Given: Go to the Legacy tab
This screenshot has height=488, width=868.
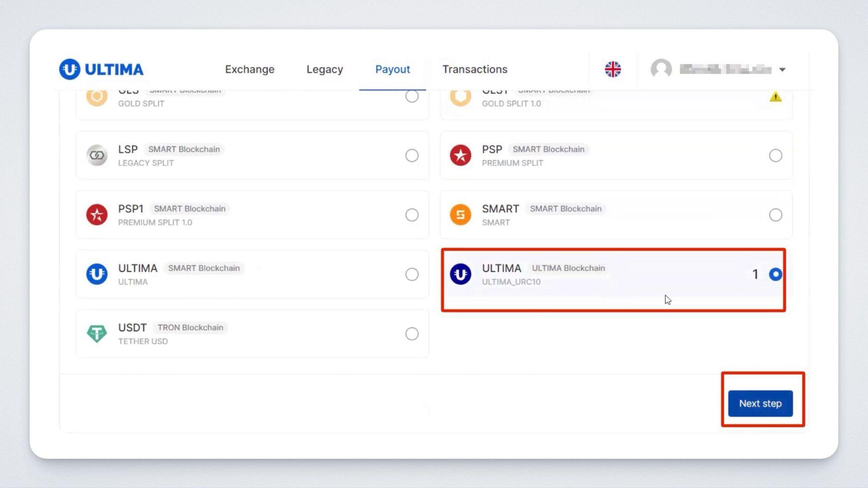Looking at the screenshot, I should click(325, 69).
